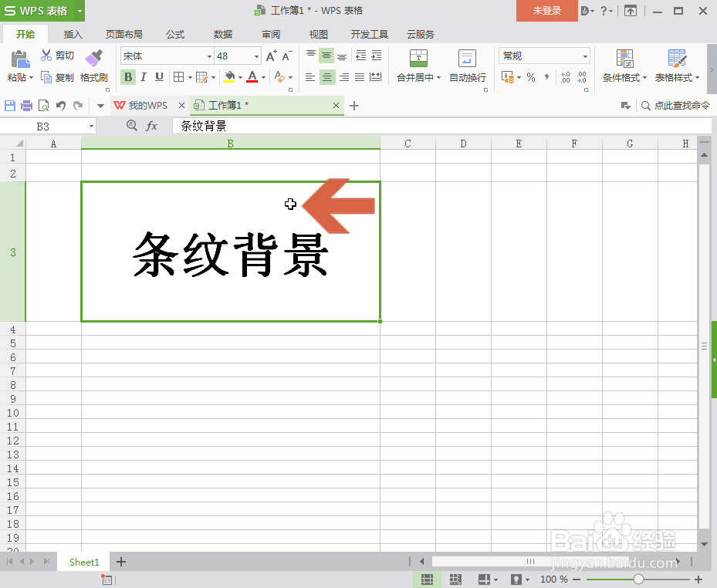Image resolution: width=717 pixels, height=588 pixels.
Task: Click the 未登录 login button
Action: tap(546, 11)
